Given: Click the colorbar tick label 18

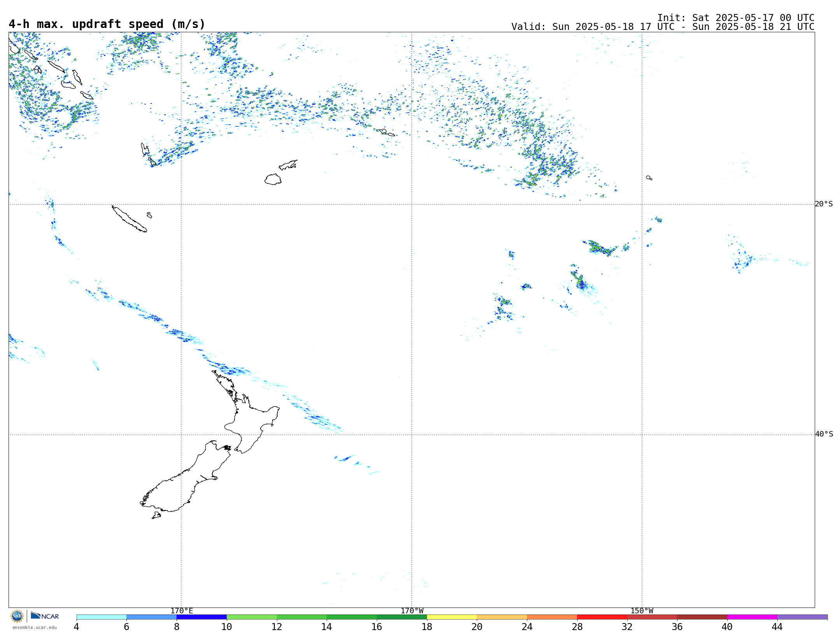Looking at the screenshot, I should (427, 627).
